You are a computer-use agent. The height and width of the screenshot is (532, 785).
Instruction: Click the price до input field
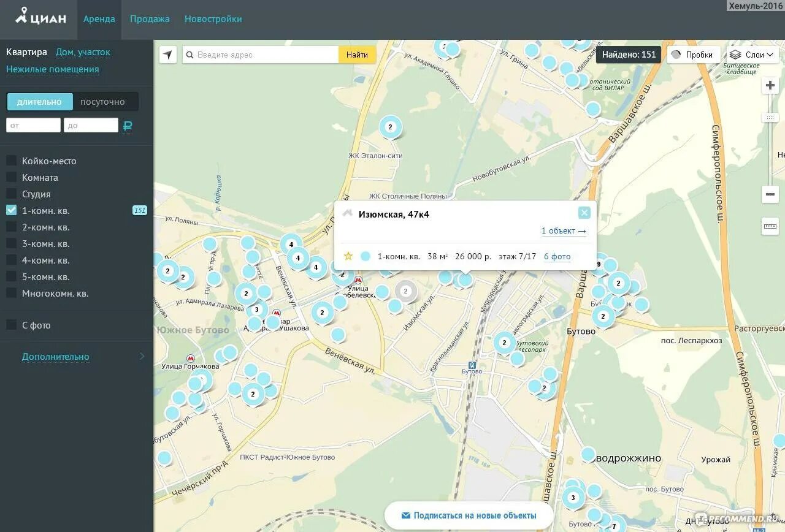(91, 125)
